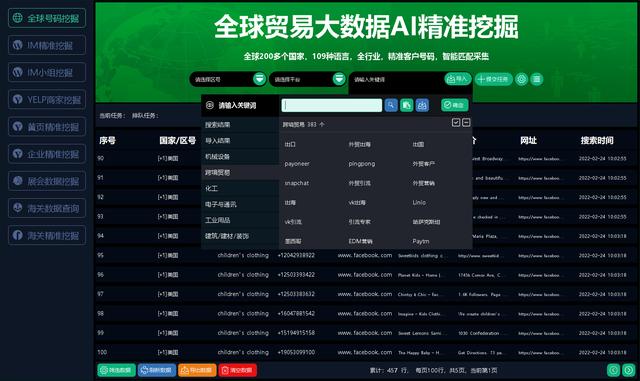The height and width of the screenshot is (381, 640).
Task: Pick the keyword Paytm
Action: (x=420, y=241)
